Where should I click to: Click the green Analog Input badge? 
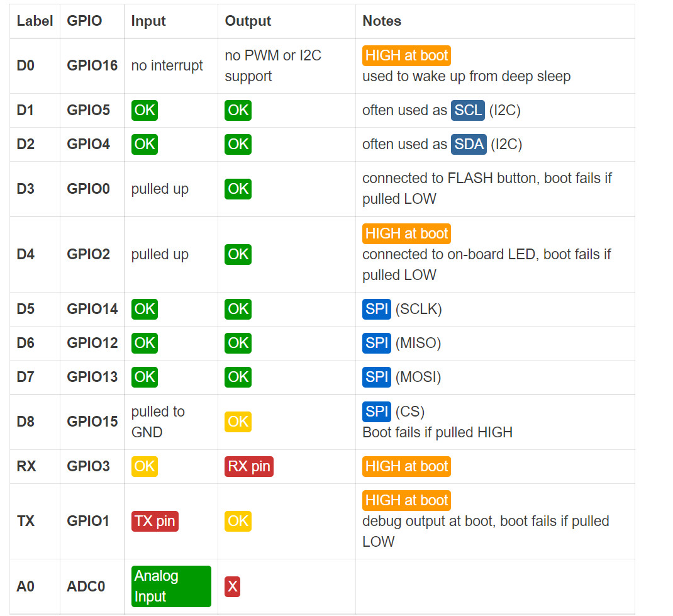pyautogui.click(x=171, y=586)
